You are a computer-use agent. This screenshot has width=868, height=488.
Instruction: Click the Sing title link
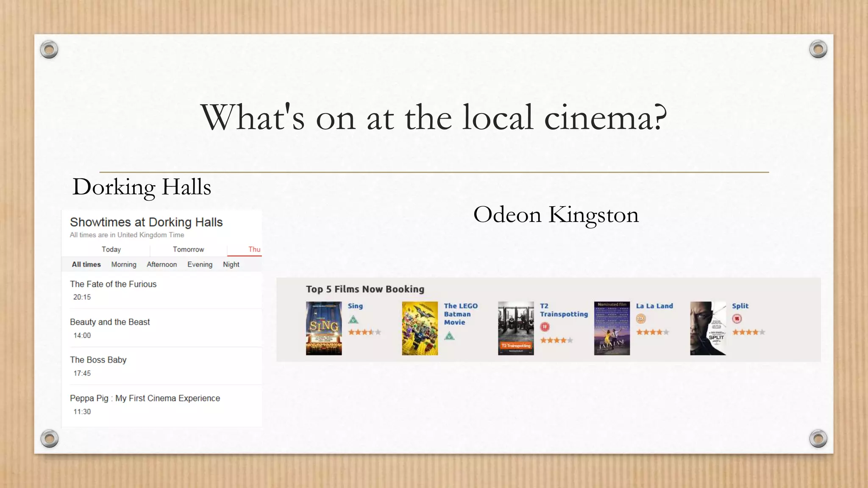[355, 306]
